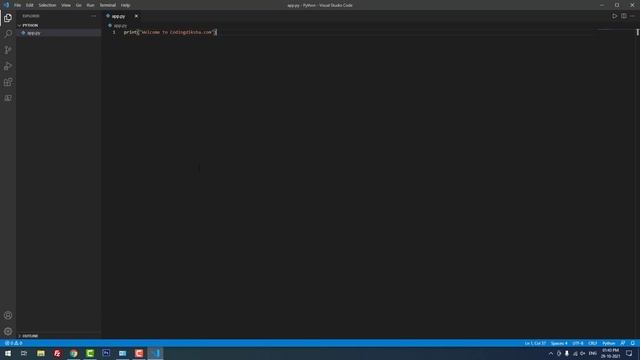Viewport: 640px width, 360px height.
Task: Open the red app icon next to File Explorer
Action: coord(57,353)
